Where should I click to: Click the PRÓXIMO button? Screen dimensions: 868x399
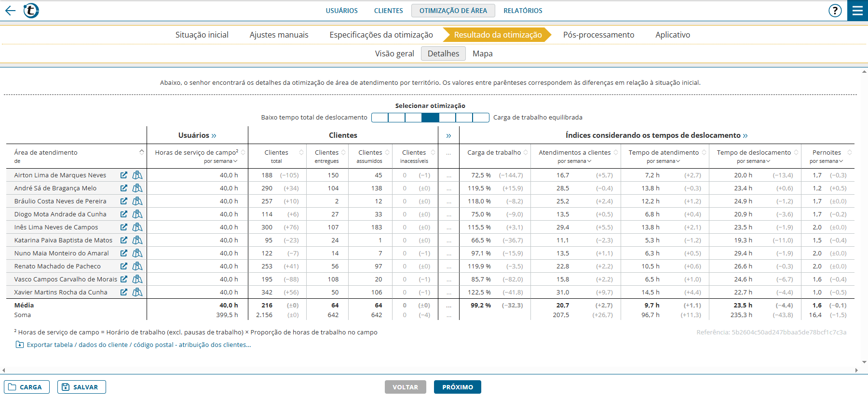[x=457, y=387]
